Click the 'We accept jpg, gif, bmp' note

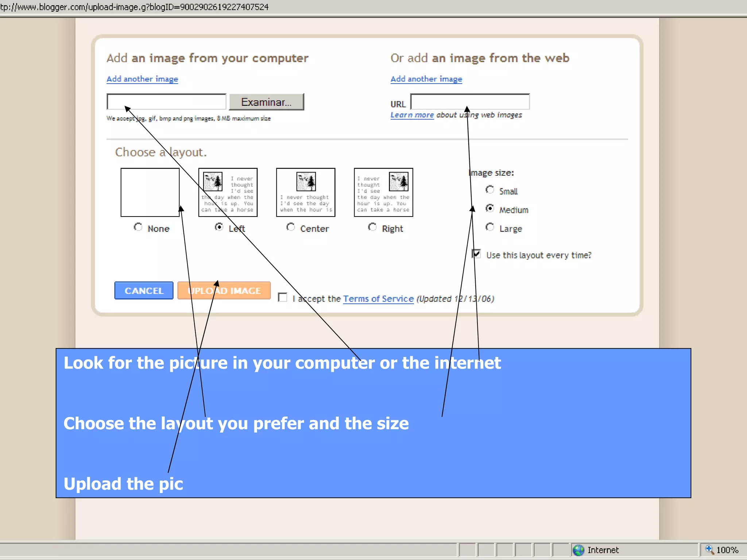point(189,118)
